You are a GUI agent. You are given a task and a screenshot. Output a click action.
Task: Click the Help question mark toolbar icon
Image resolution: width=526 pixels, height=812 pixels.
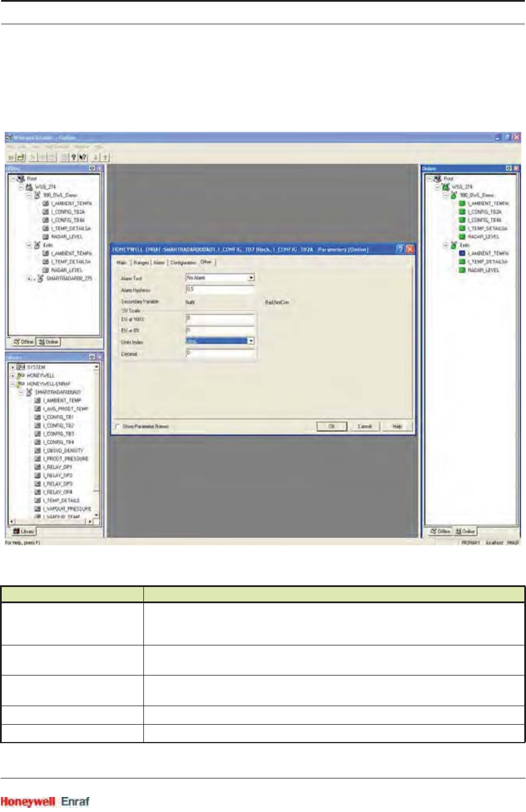73,157
